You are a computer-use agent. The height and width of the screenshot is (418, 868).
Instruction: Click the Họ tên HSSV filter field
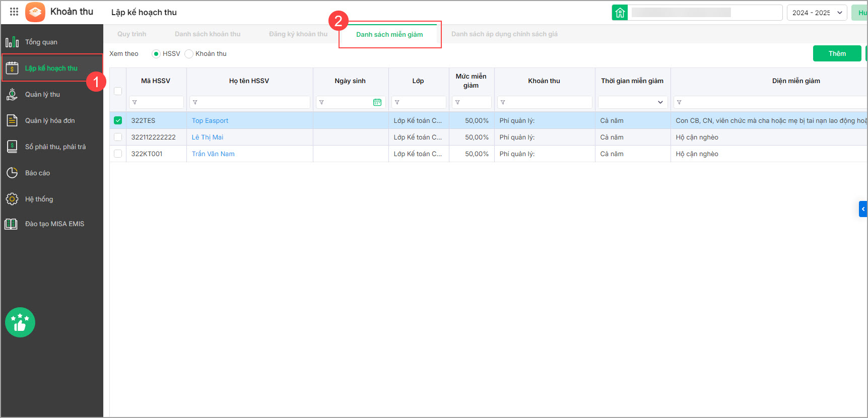point(252,102)
